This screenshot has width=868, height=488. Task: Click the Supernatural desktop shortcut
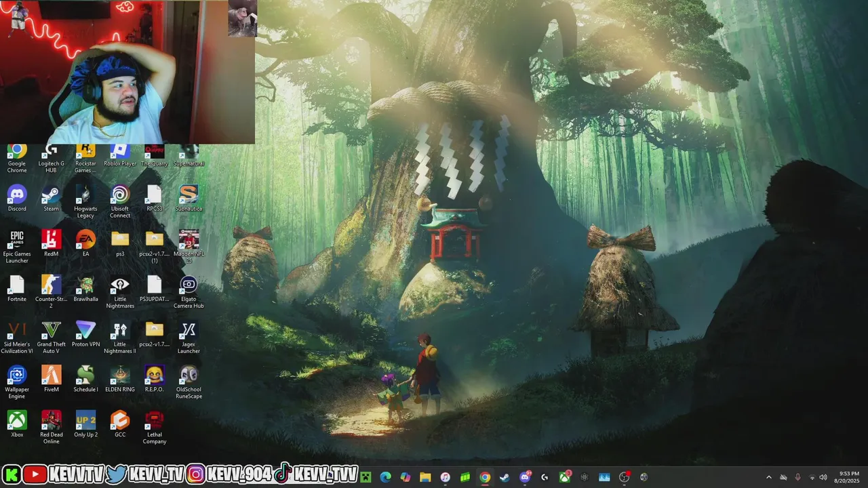(x=189, y=155)
